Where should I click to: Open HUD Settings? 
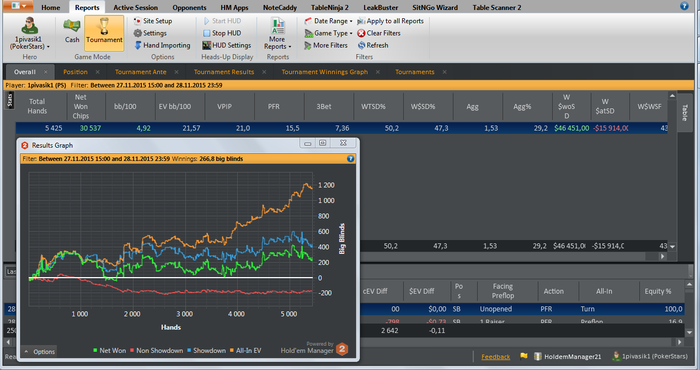click(227, 45)
